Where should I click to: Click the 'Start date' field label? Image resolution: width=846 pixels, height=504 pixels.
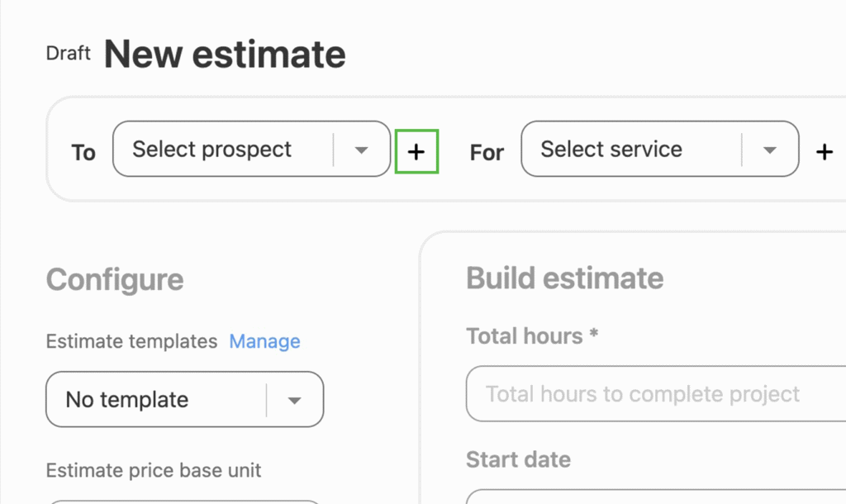(518, 459)
